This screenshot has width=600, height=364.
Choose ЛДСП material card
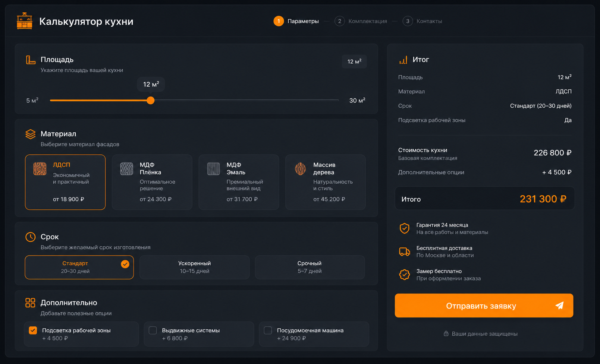coord(65,182)
